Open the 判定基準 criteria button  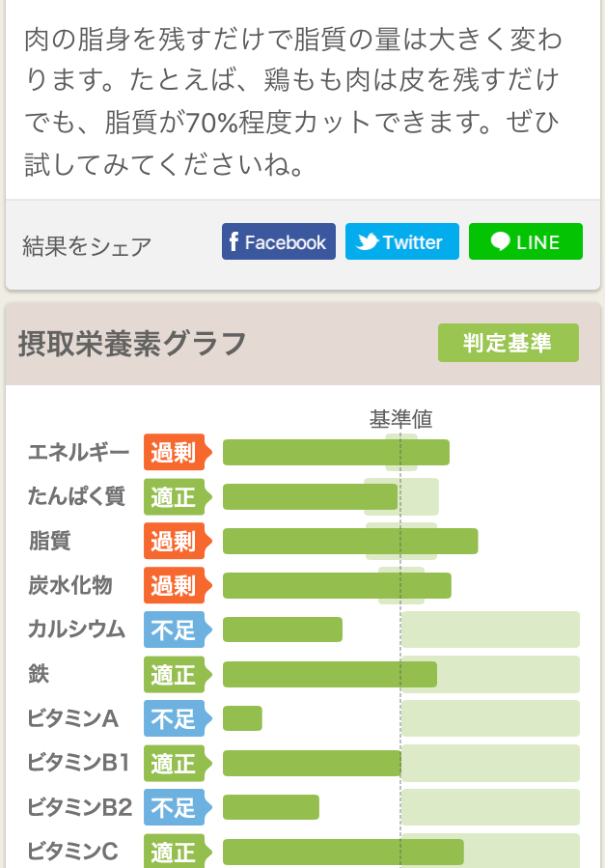pos(508,343)
